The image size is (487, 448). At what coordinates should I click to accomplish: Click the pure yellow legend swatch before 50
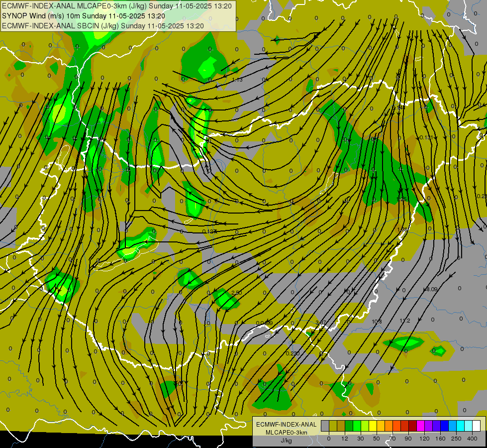(373, 426)
